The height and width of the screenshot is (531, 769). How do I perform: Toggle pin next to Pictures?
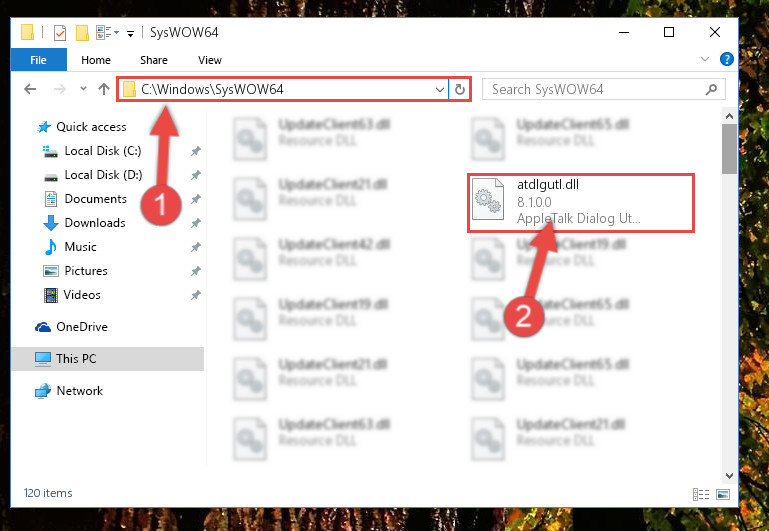tap(196, 271)
